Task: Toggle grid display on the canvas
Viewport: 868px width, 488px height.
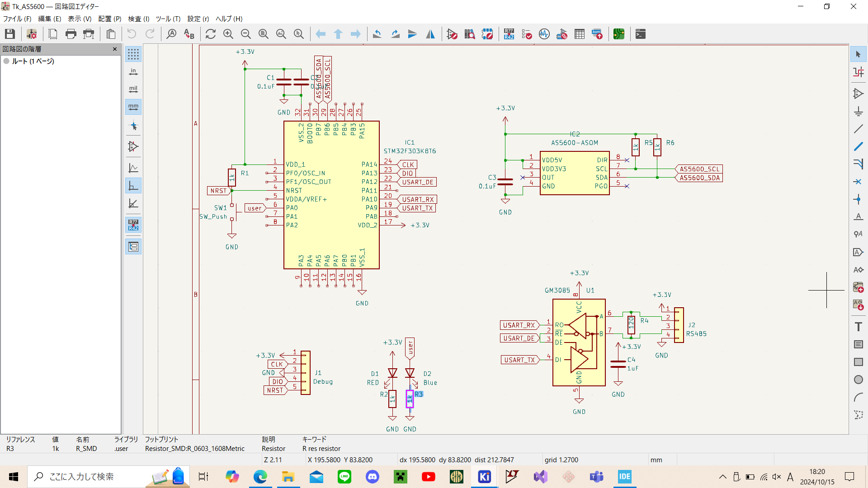Action: pyautogui.click(x=133, y=54)
